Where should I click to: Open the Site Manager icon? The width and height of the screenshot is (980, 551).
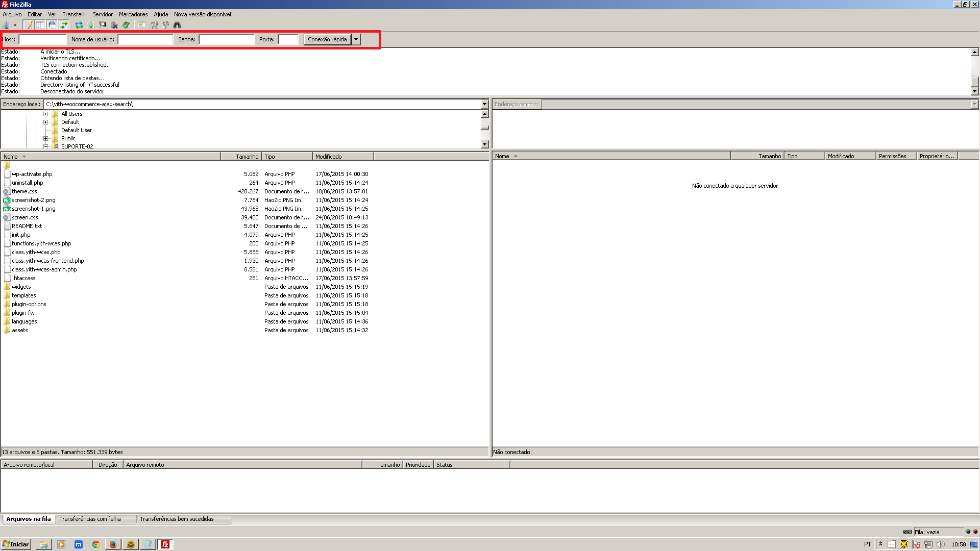[6, 25]
